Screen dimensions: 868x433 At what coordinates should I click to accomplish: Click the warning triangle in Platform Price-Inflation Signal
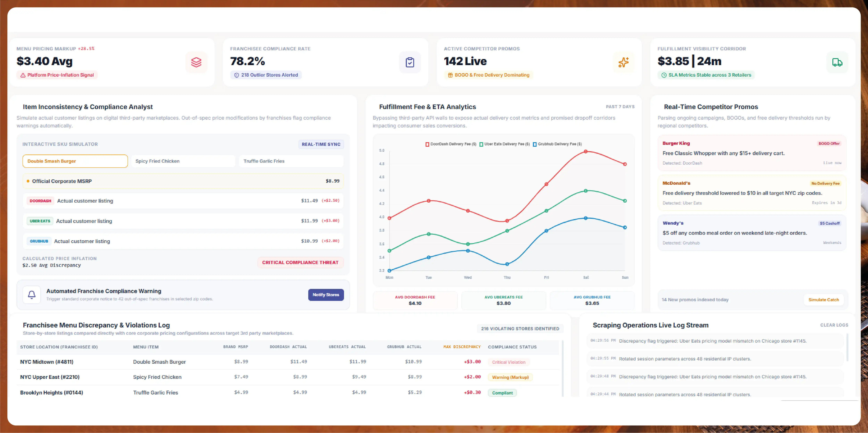[x=23, y=75]
